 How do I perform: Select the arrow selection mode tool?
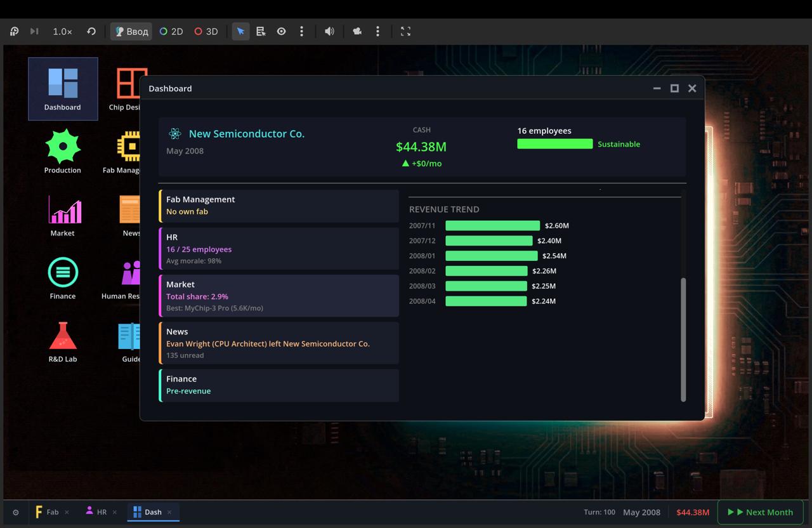(x=240, y=31)
